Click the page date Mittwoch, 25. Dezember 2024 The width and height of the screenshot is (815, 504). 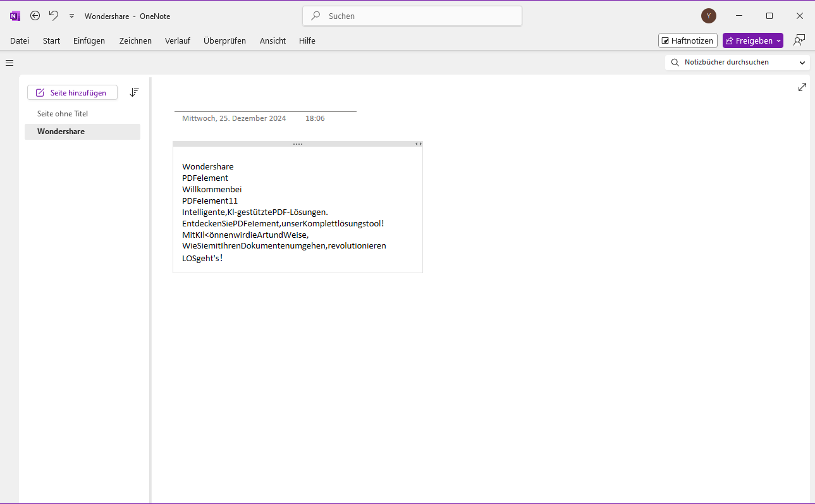(234, 118)
